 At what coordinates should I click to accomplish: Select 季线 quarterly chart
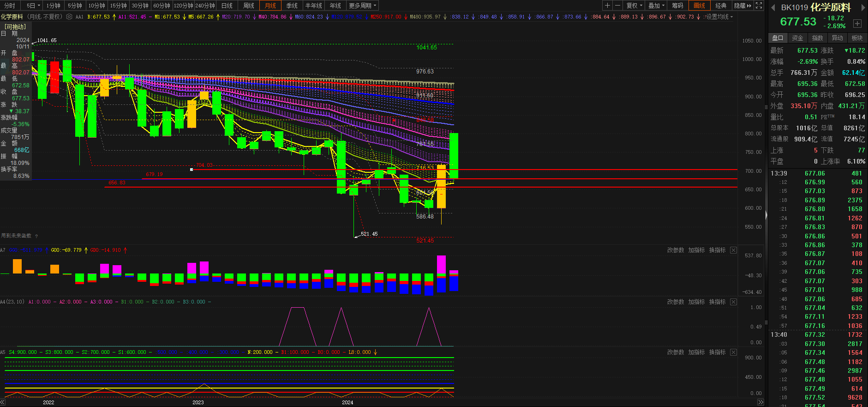click(292, 6)
